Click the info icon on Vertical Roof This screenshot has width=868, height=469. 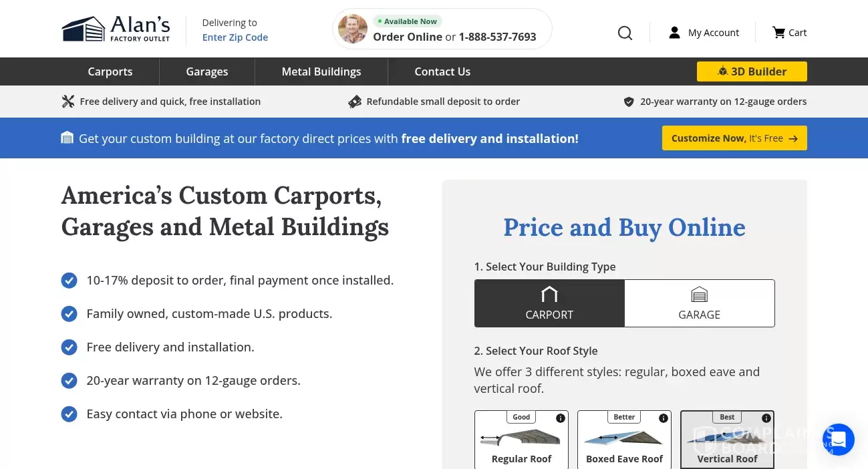(x=766, y=418)
